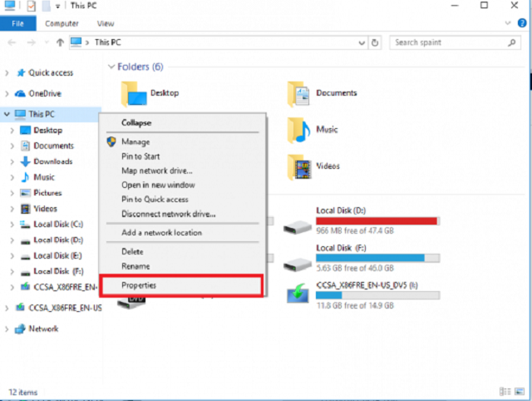The width and height of the screenshot is (532, 401).
Task: Click the 12 items status text
Action: [22, 392]
